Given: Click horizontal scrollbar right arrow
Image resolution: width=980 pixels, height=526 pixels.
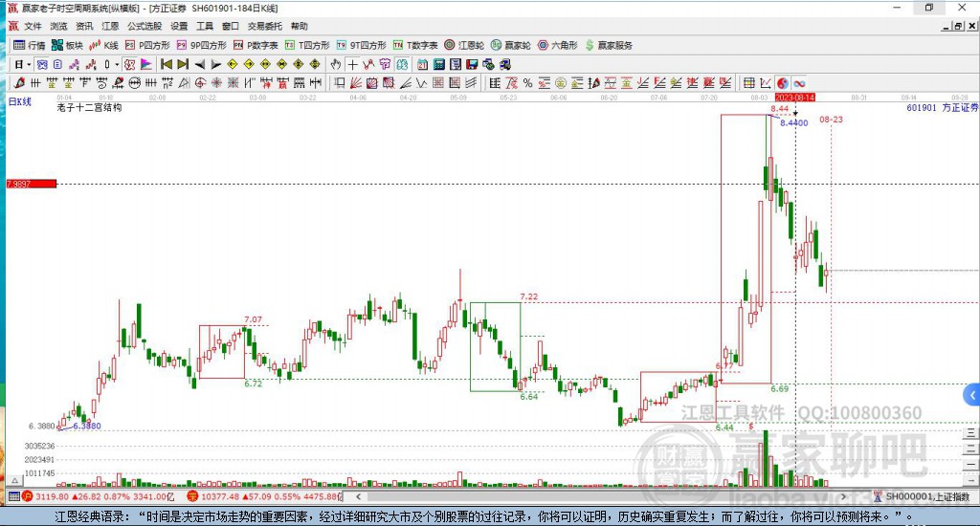Looking at the screenshot, I should (844, 496).
